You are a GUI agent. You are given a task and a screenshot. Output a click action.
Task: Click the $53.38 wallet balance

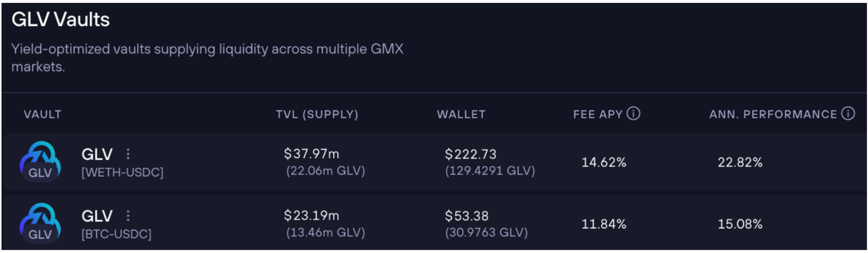point(466,216)
